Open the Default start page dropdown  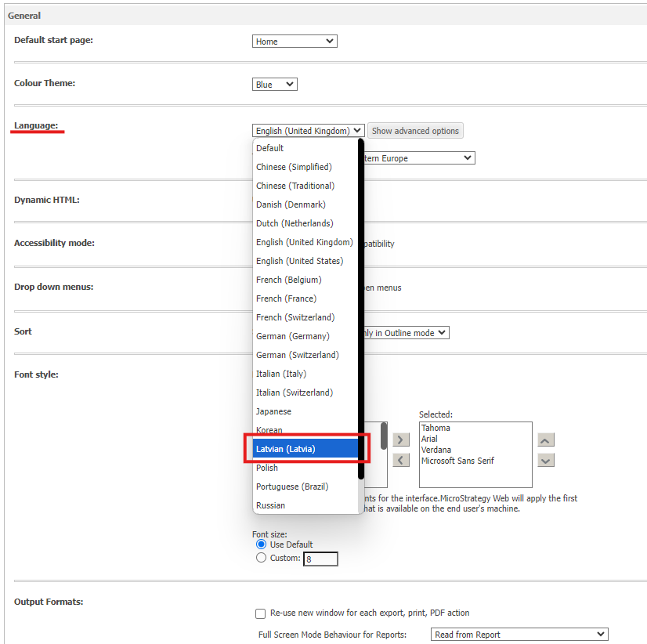[295, 42]
